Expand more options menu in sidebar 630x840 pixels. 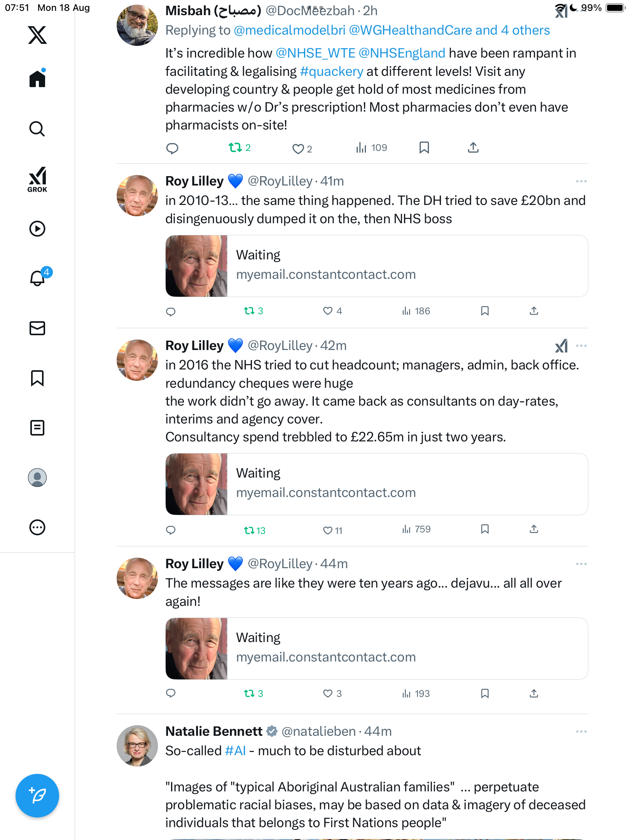(37, 527)
